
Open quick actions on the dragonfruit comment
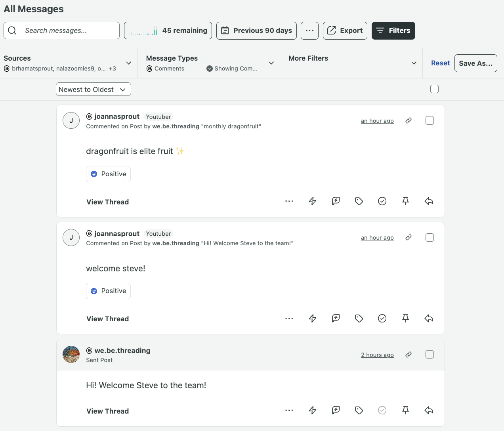pos(312,201)
